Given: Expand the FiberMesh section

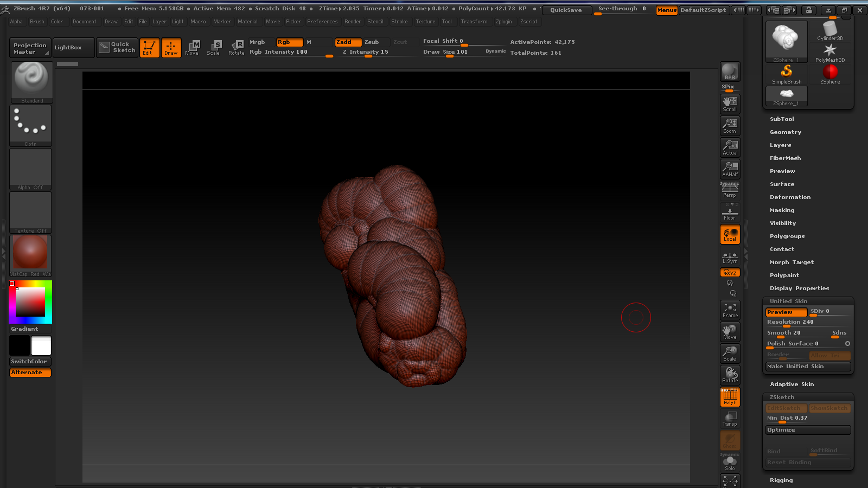Looking at the screenshot, I should click(x=785, y=158).
